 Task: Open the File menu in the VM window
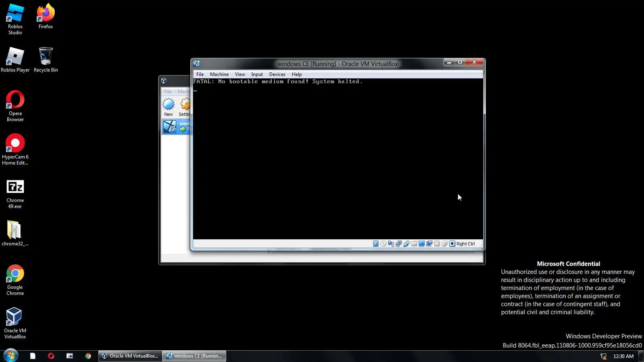click(x=200, y=74)
